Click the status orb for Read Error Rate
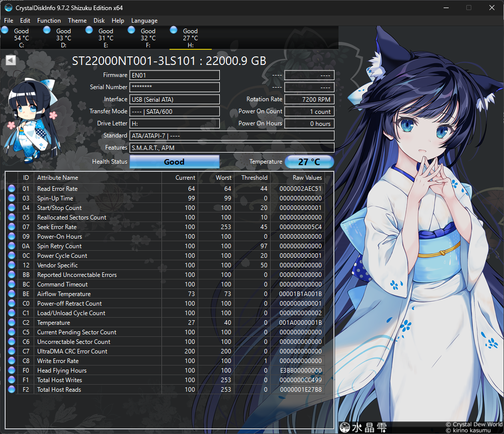The width and height of the screenshot is (504, 434). (12, 189)
